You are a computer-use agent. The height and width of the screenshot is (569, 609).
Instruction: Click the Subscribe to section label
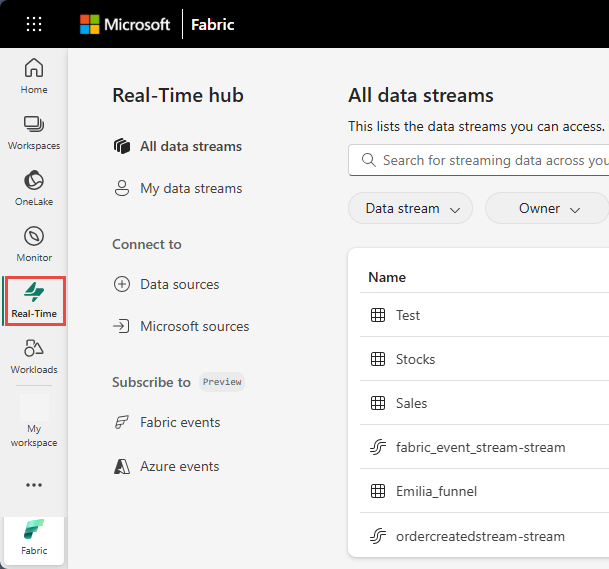pyautogui.click(x=151, y=382)
